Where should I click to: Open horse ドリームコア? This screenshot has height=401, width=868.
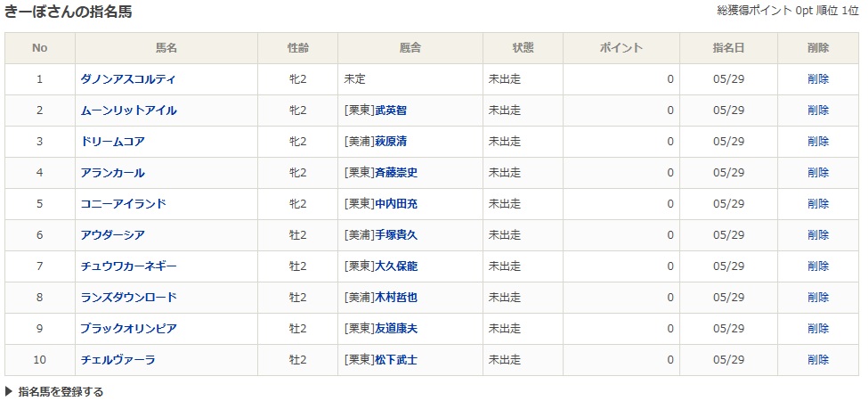point(112,141)
